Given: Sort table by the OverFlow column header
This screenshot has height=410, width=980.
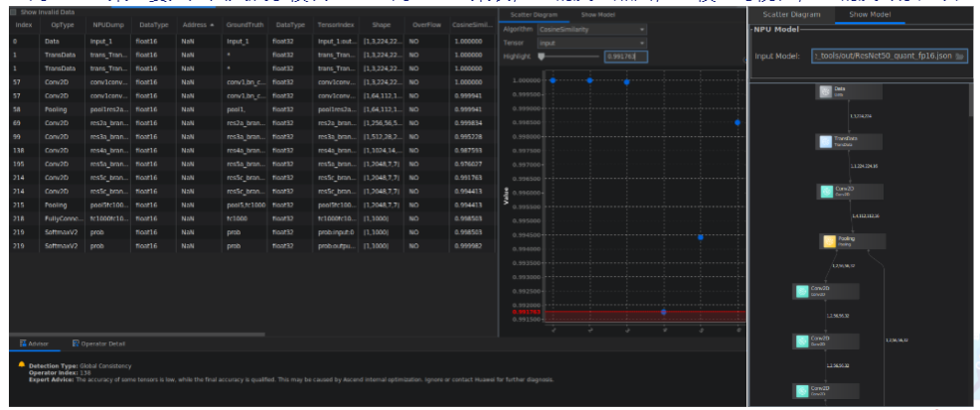Looking at the screenshot, I should tap(426, 25).
